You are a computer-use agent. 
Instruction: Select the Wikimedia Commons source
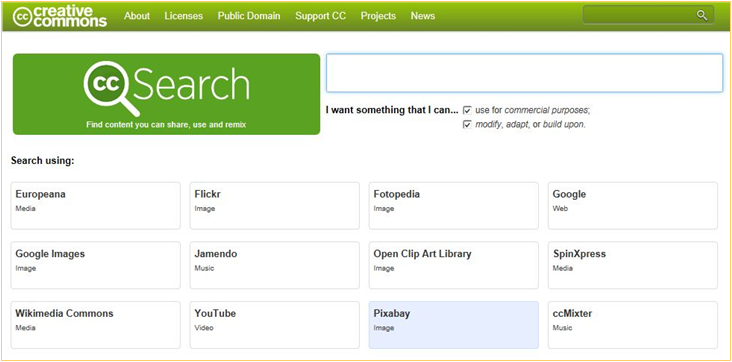pyautogui.click(x=96, y=325)
